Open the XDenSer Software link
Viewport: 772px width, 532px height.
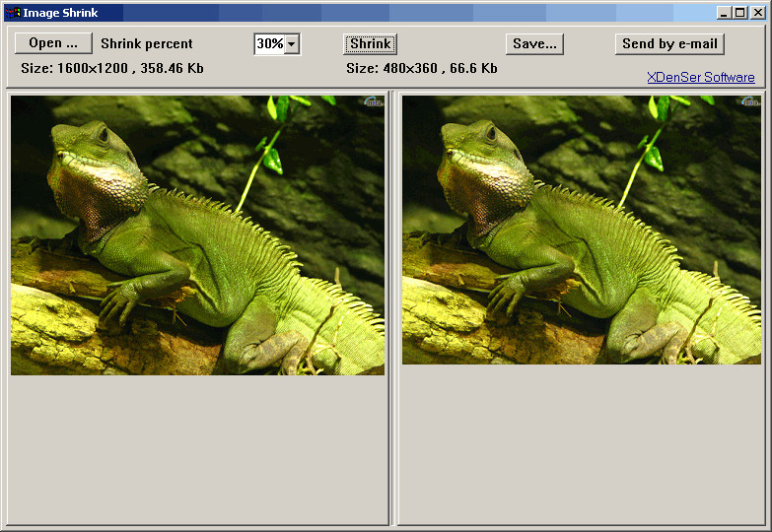[x=701, y=77]
